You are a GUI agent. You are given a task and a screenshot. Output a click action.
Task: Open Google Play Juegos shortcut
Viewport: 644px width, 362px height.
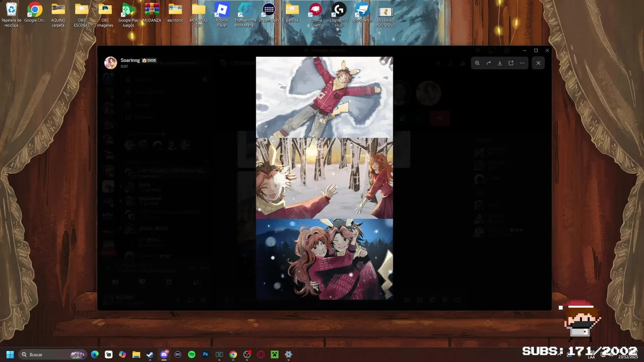click(x=128, y=15)
